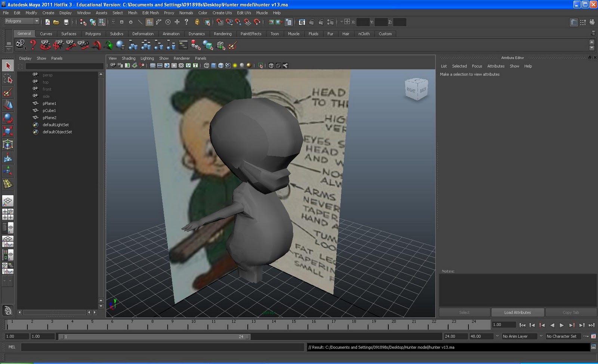Open the Create UVs menu

222,13
